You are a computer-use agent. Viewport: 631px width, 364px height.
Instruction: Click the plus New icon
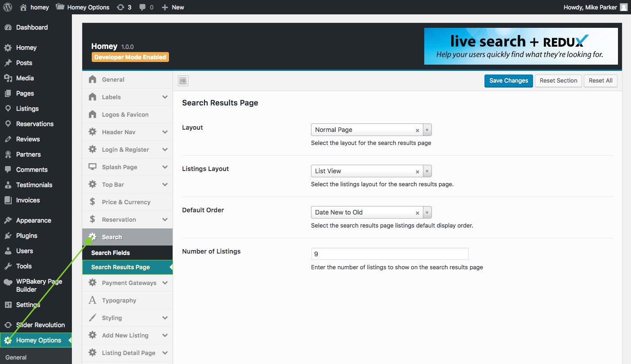point(164,7)
